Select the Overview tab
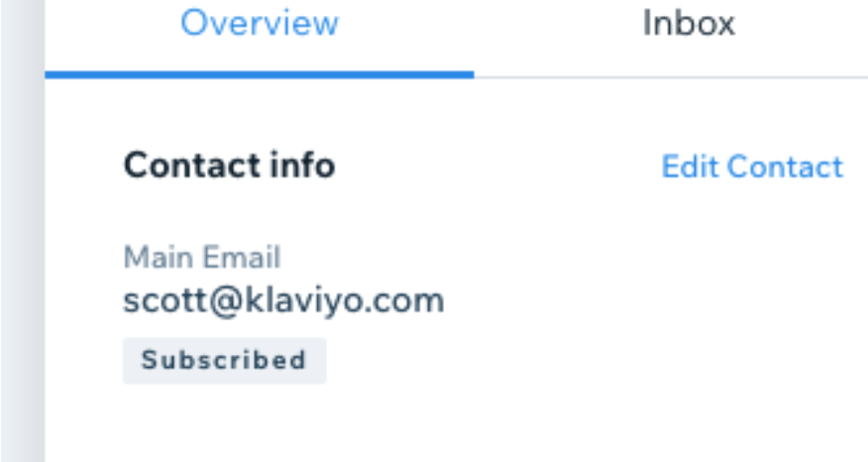Viewport: 868px width, 462px height. click(x=259, y=23)
